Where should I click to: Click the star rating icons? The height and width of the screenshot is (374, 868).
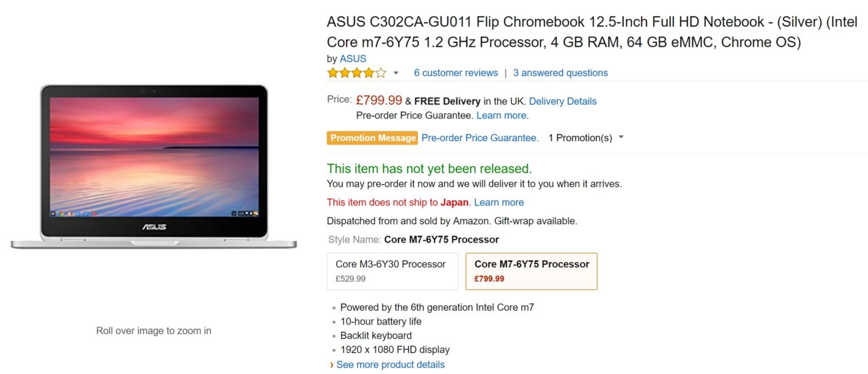click(x=356, y=73)
